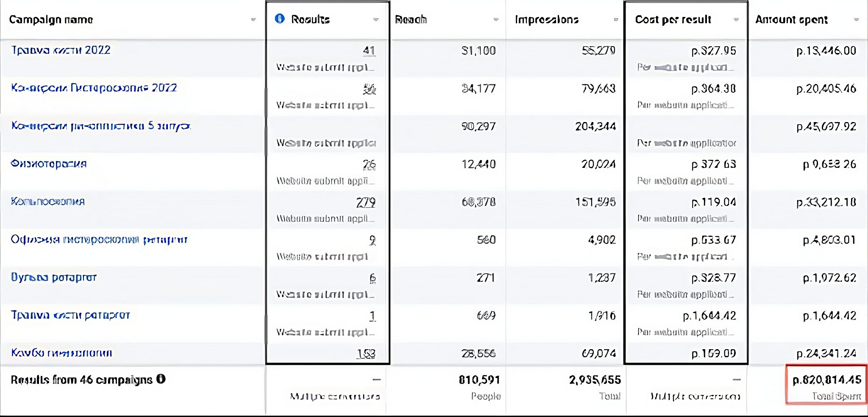The height and width of the screenshot is (417, 868).
Task: Click the info icon beside Results header
Action: coord(280,19)
